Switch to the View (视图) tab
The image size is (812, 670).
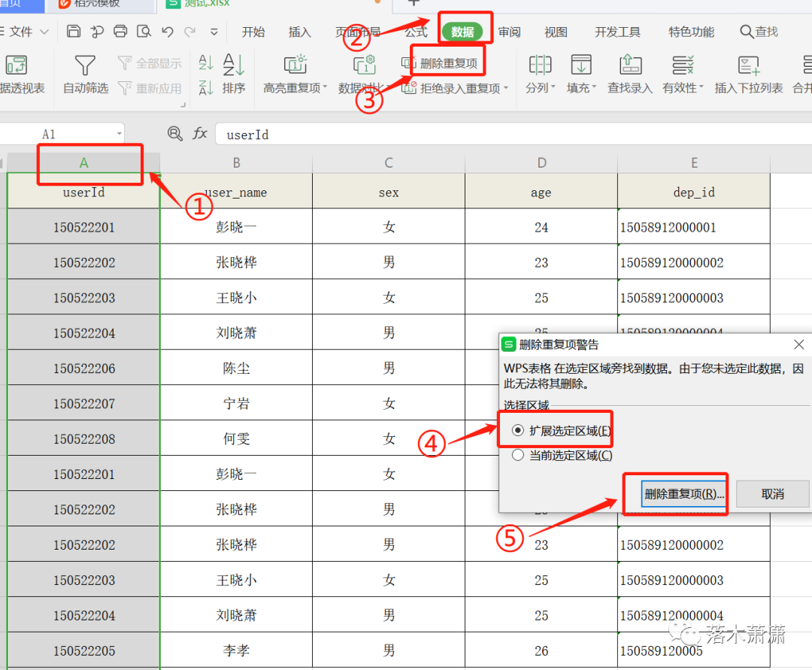tap(556, 32)
